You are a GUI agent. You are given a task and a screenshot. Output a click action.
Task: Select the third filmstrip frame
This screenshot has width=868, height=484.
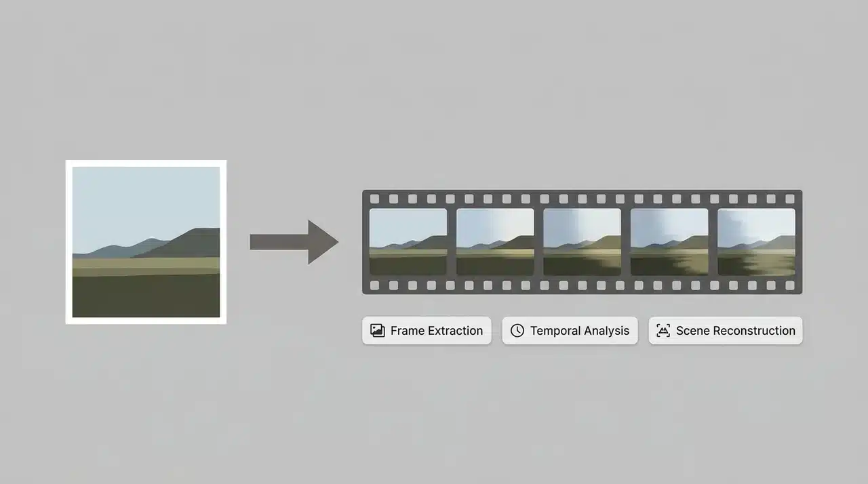click(583, 241)
